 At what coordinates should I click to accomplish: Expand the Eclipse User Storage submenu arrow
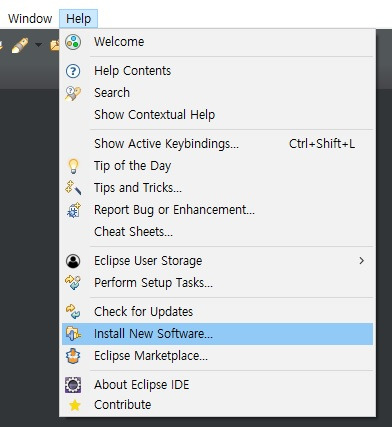pos(361,261)
